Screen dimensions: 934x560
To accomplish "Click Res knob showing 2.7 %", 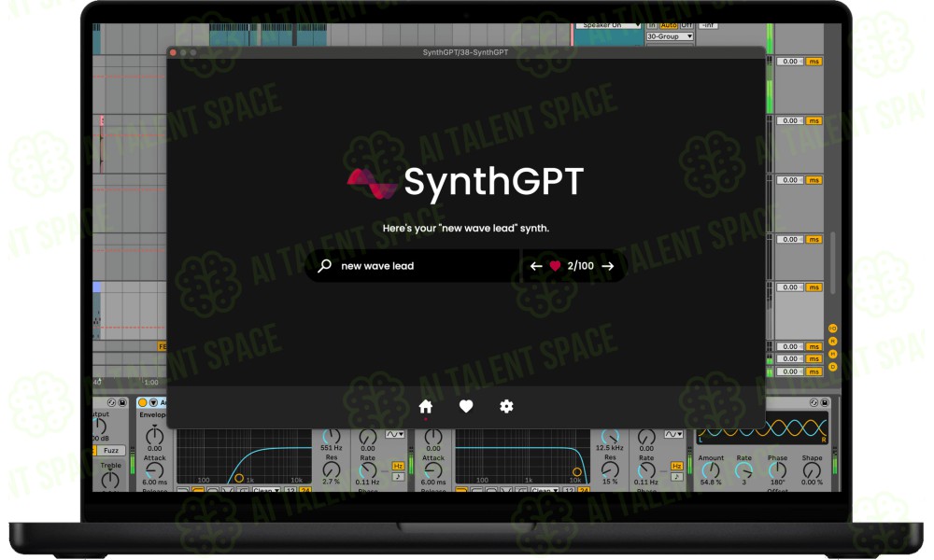I will [332, 469].
